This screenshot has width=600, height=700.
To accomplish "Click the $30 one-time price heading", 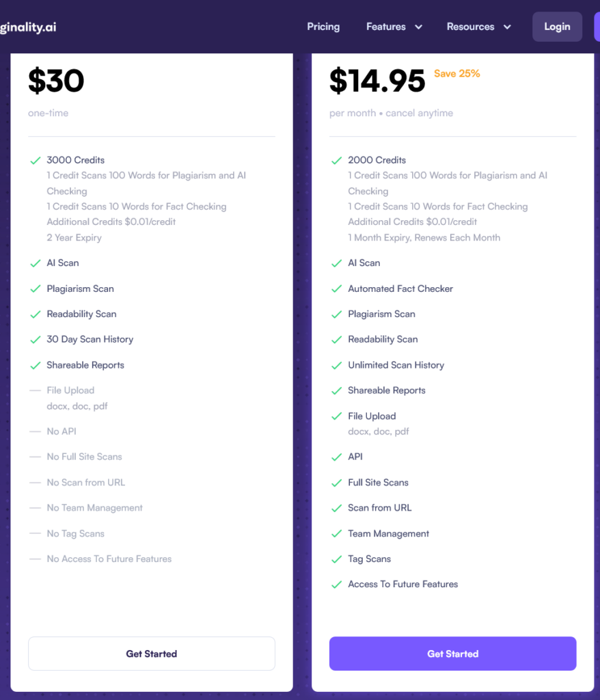I will pyautogui.click(x=57, y=80).
